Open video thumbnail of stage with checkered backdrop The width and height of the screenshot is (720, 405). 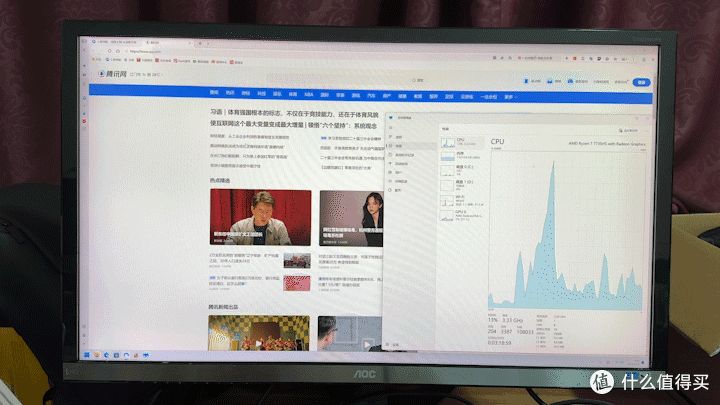click(259, 333)
